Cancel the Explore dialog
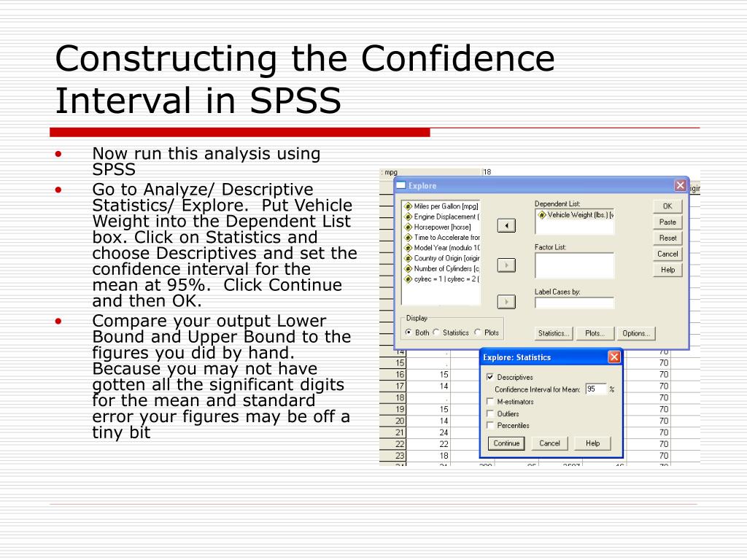The height and width of the screenshot is (560, 747). click(x=667, y=254)
